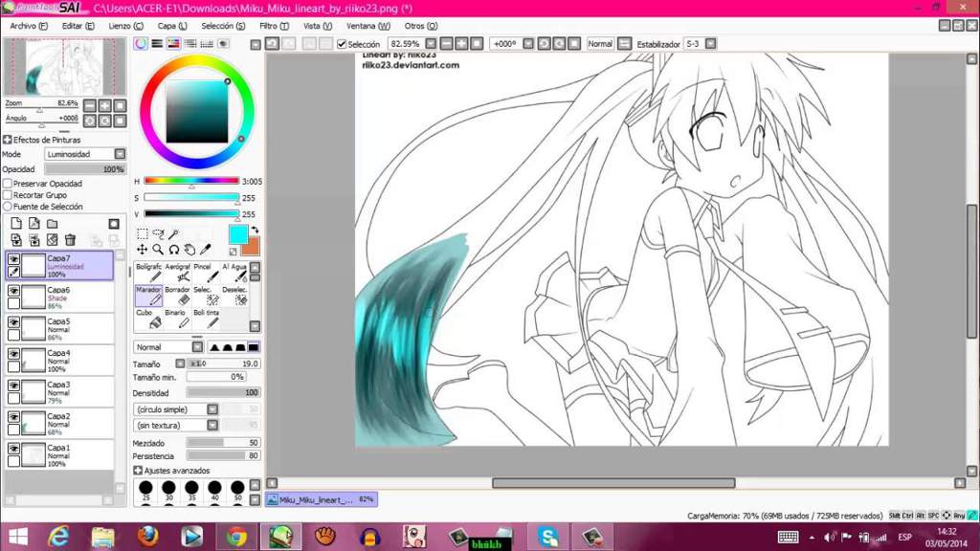This screenshot has height=551, width=980.
Task: Select the Miku_Miku_lineart document tab
Action: click(x=322, y=499)
